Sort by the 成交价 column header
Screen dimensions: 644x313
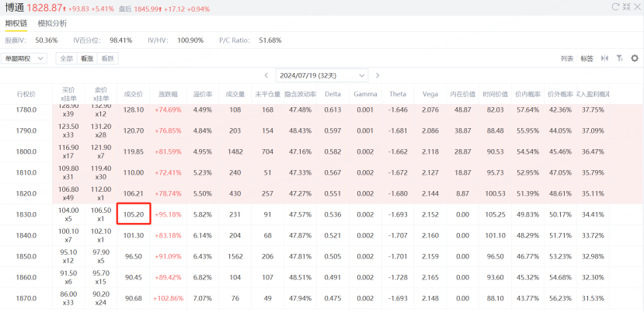point(134,94)
